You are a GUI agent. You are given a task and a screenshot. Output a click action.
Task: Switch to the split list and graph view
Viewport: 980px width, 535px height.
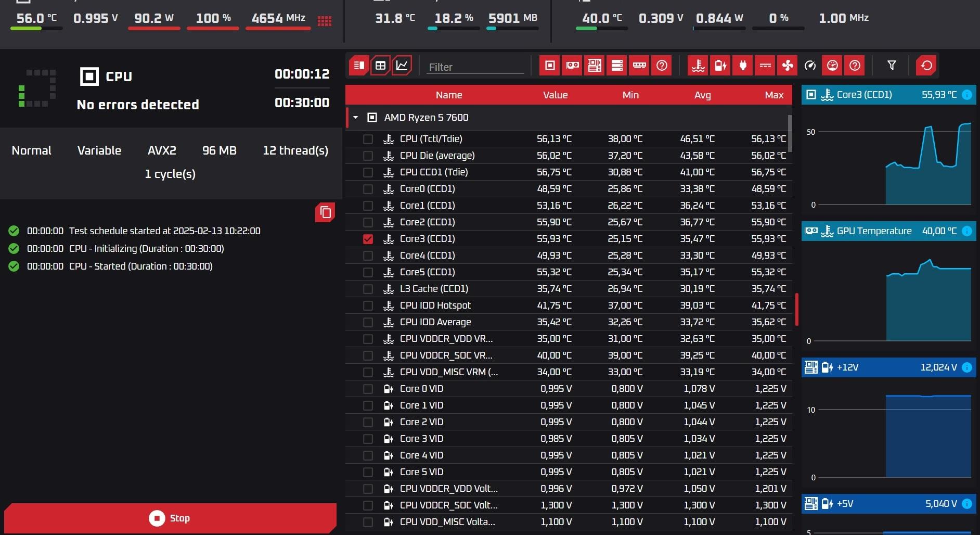click(359, 66)
